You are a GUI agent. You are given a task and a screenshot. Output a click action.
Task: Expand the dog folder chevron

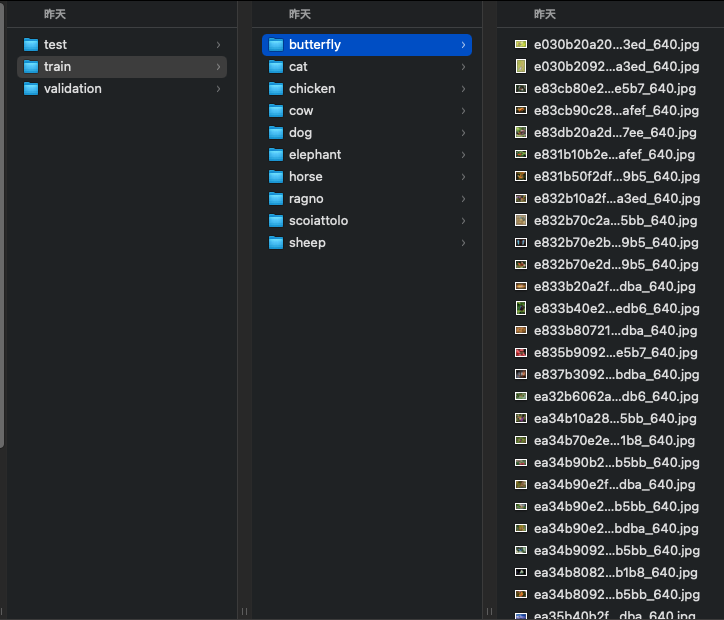point(463,133)
